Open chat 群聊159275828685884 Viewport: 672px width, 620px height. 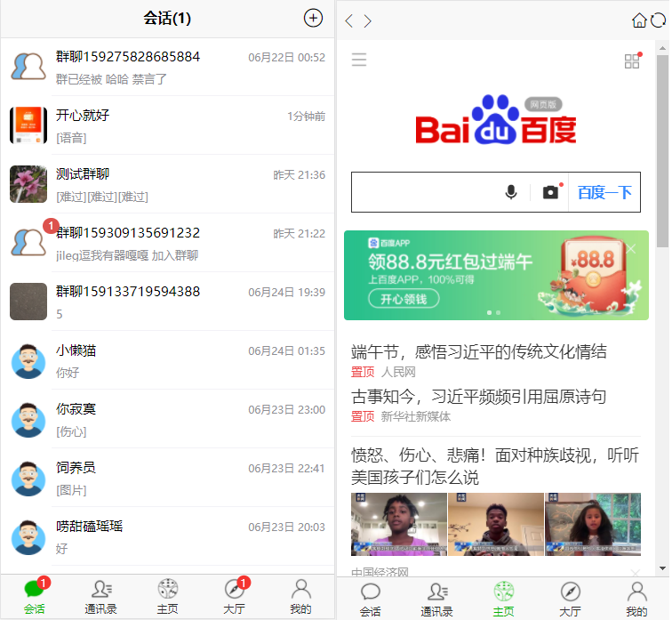[x=168, y=67]
